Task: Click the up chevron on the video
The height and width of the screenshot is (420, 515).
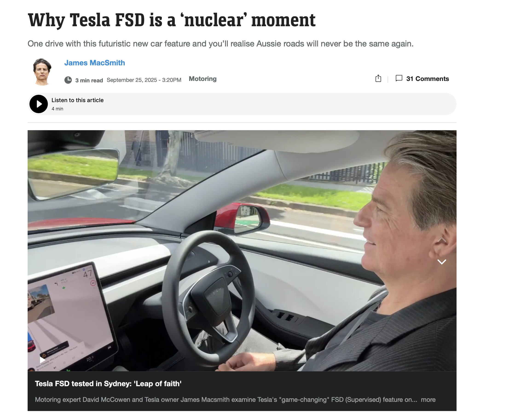Action: tap(442, 240)
